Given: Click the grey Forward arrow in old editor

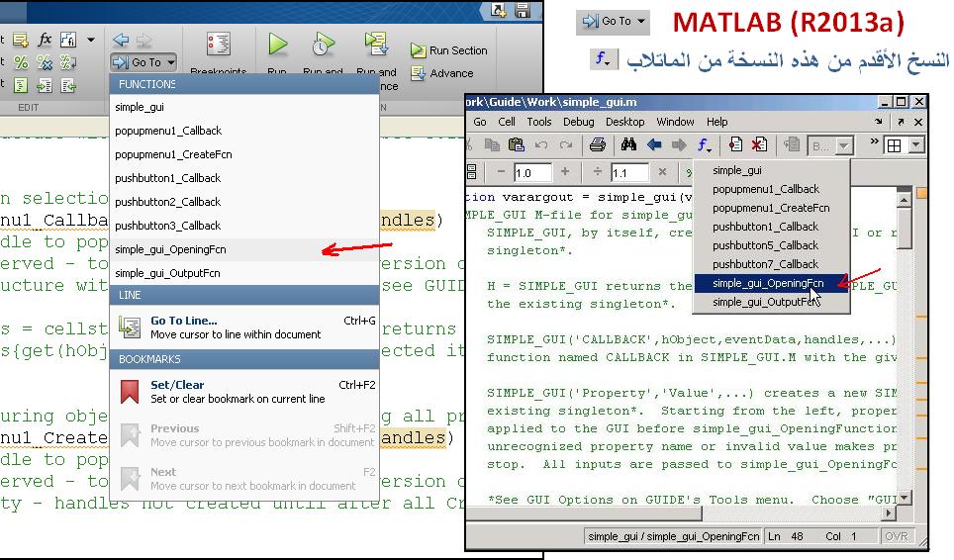Looking at the screenshot, I should [678, 144].
